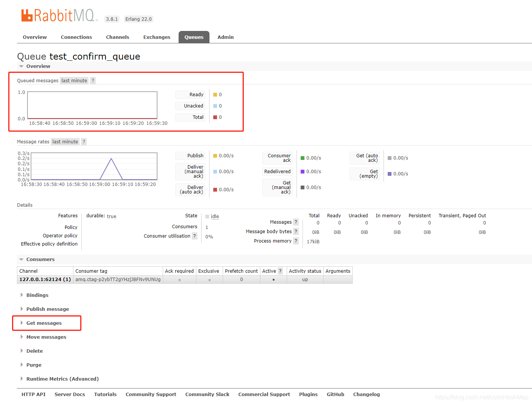Go to the Overview tab
The width and height of the screenshot is (532, 404).
tap(35, 37)
